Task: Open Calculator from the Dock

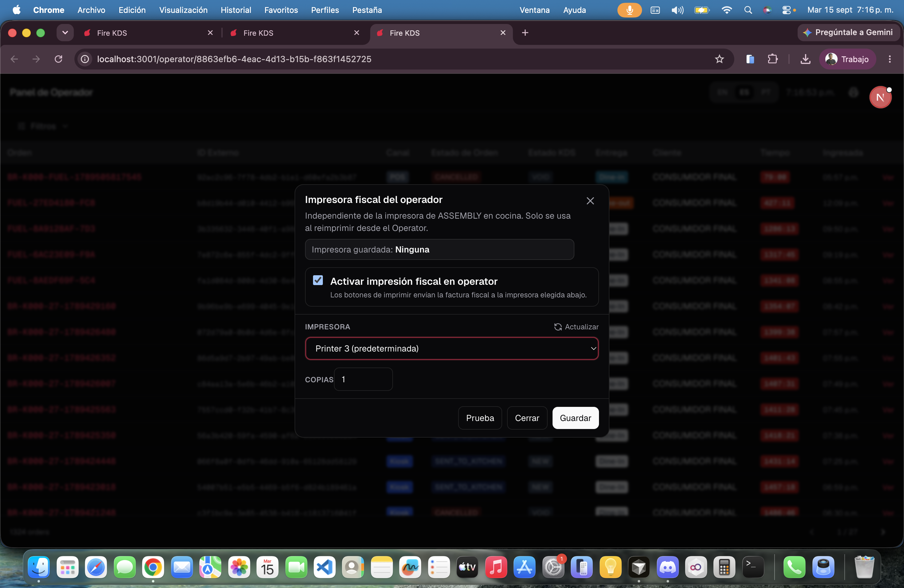Action: [724, 567]
